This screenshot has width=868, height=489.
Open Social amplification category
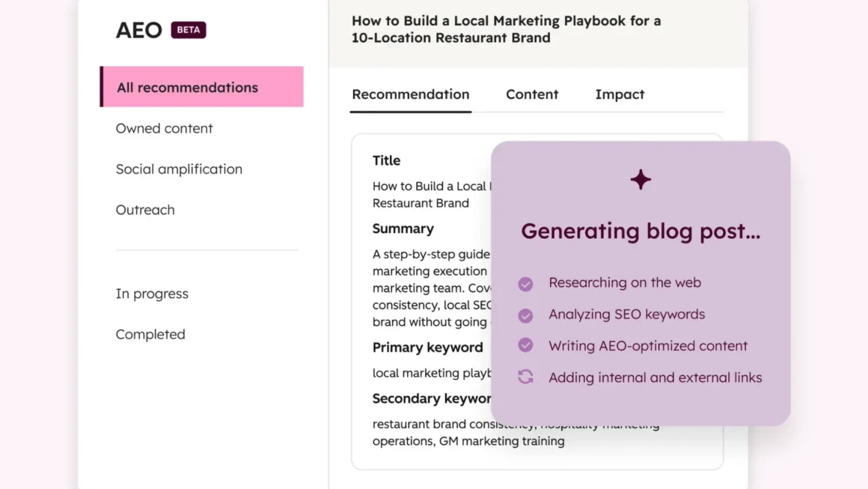179,169
